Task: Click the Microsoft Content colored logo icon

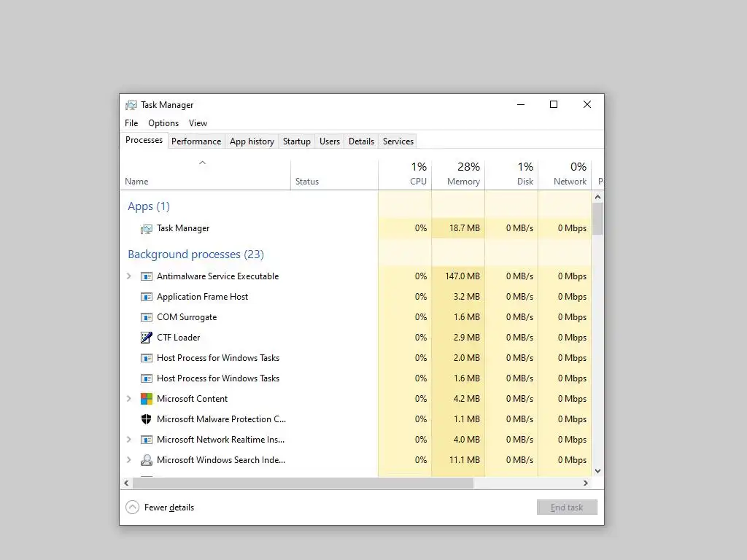Action: coord(146,399)
